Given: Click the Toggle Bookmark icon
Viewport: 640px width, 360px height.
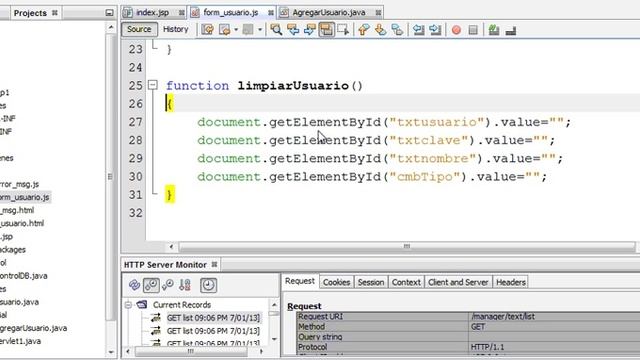Looking at the screenshot, I should [x=397, y=30].
